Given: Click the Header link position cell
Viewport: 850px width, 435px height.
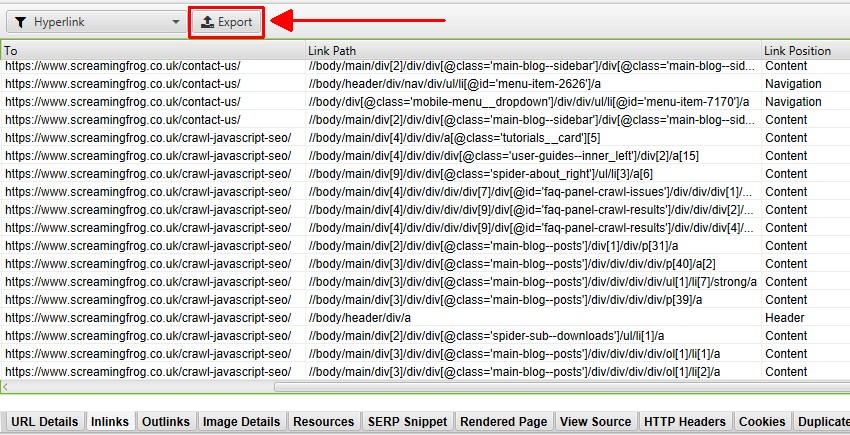Looking at the screenshot, I should pos(784,317).
